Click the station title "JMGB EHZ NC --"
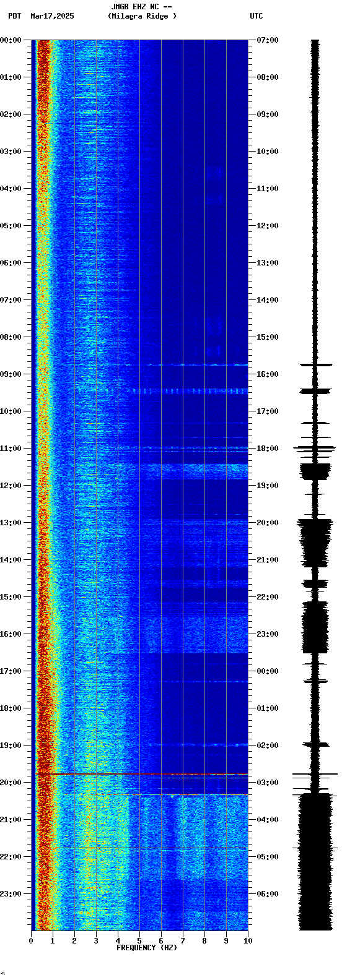This screenshot has height=980, width=342. [141, 7]
